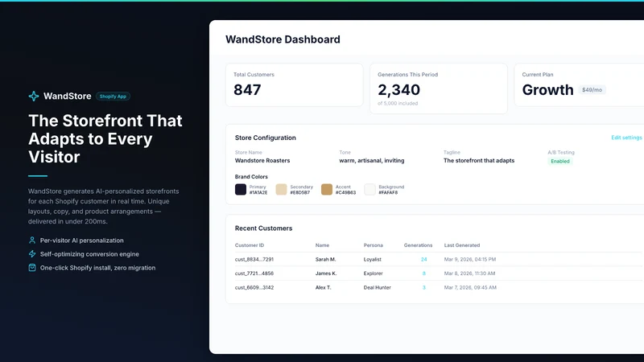This screenshot has height=362, width=644.
Task: Click generations count 24 for Sarah M.
Action: click(424, 259)
